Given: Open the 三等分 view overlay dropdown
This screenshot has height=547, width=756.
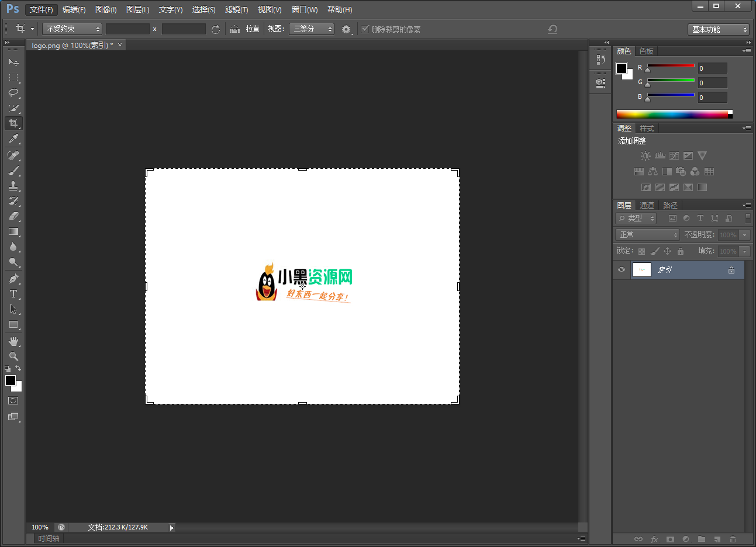Looking at the screenshot, I should [312, 29].
